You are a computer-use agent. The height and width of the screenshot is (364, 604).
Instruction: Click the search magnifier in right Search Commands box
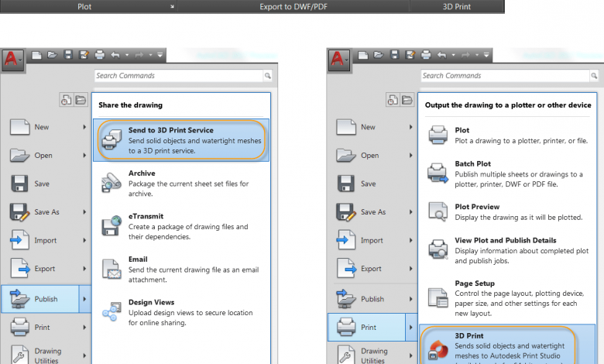click(594, 76)
